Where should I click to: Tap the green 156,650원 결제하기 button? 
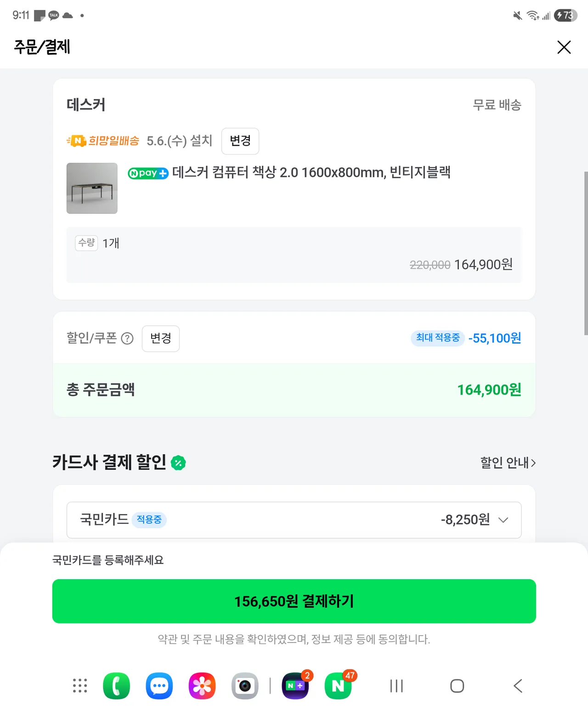pos(294,601)
